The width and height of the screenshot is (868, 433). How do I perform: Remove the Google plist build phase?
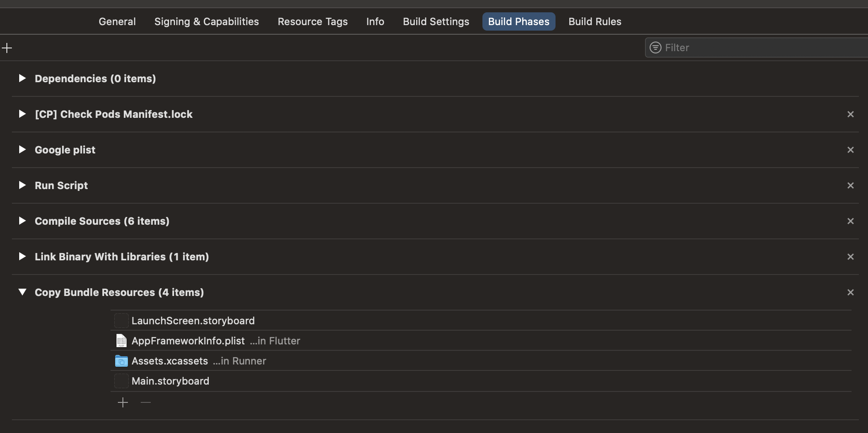[x=850, y=150]
